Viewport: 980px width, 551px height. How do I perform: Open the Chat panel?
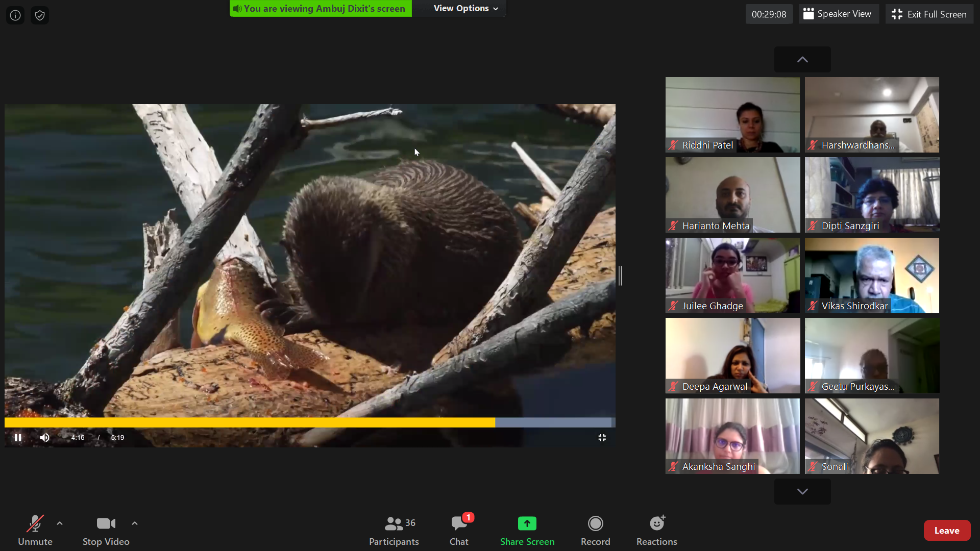(x=459, y=530)
